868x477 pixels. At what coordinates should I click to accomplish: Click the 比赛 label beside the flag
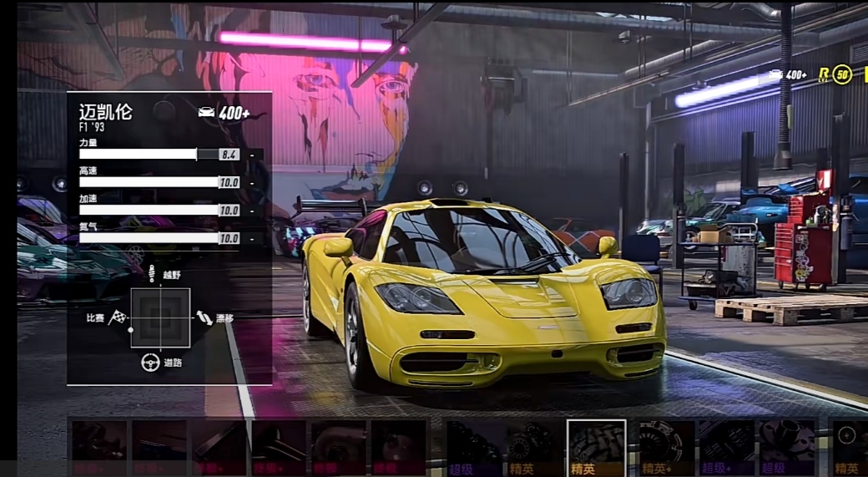pyautogui.click(x=95, y=318)
